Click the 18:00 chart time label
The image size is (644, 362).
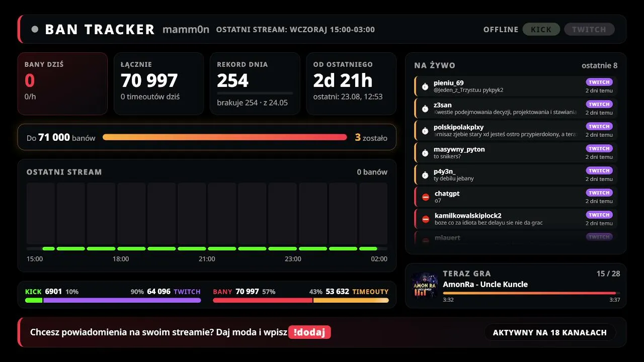tap(121, 259)
